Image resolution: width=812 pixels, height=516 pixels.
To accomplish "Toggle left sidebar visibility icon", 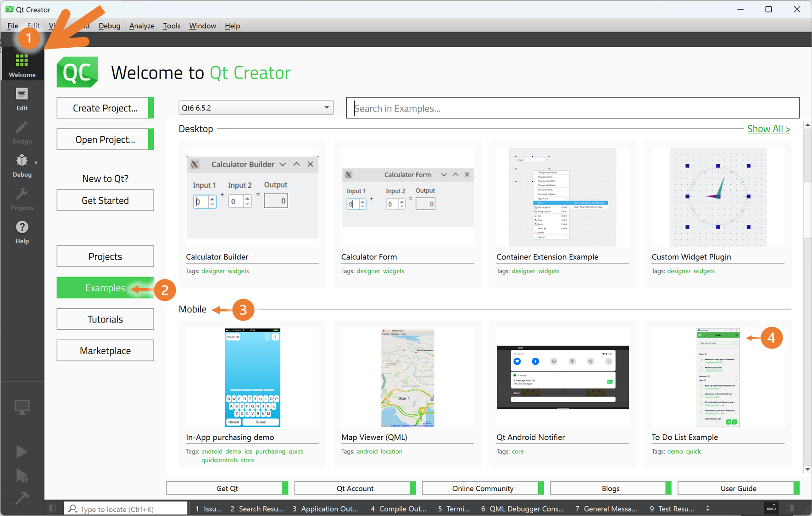I will (53, 508).
